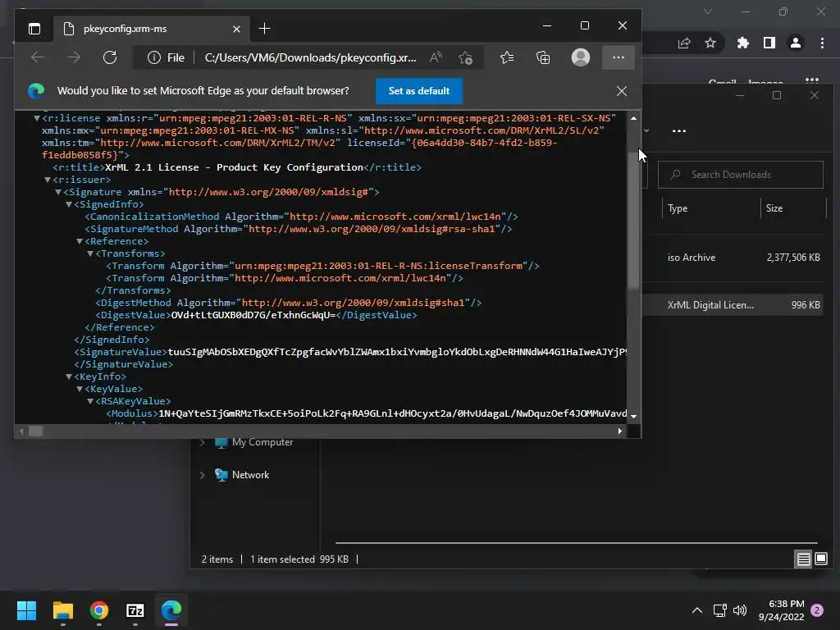
Task: Click the Edge address bar path
Action: coord(310,57)
